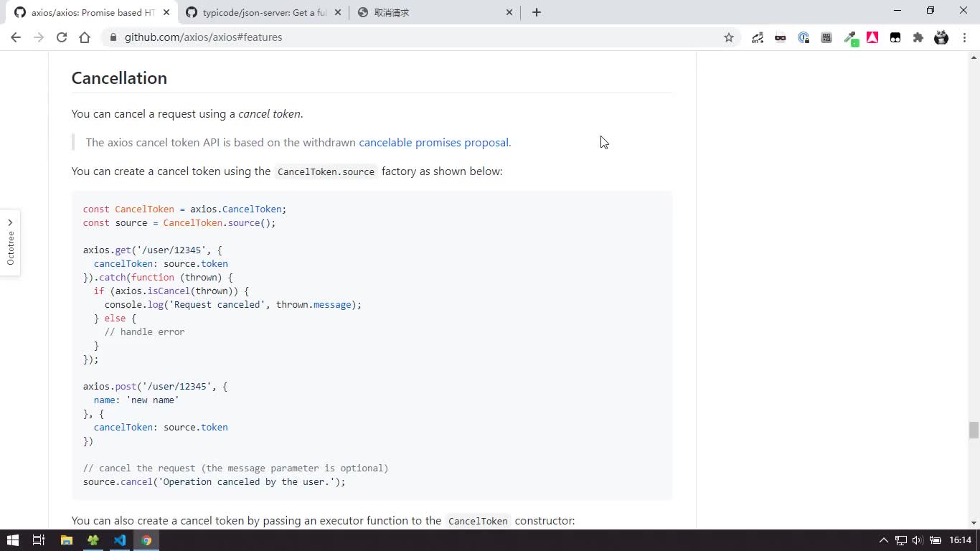The width and height of the screenshot is (980, 551).
Task: Expand the Octotree sidebar panel
Action: click(10, 242)
